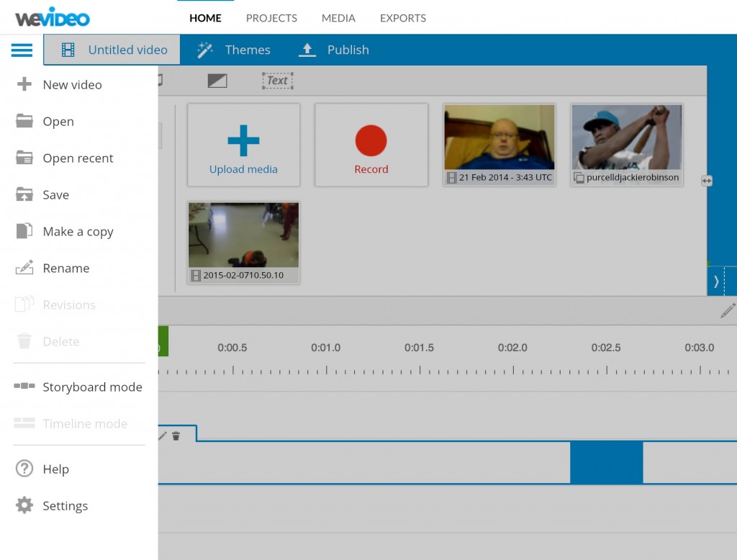Expand the right panel chevron arrow
This screenshot has height=560, width=737.
(x=716, y=281)
